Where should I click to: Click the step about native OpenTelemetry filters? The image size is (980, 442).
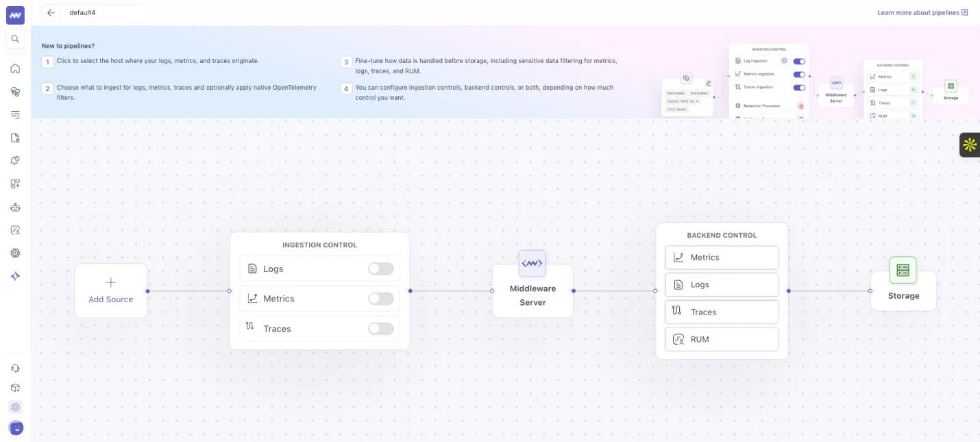point(186,93)
